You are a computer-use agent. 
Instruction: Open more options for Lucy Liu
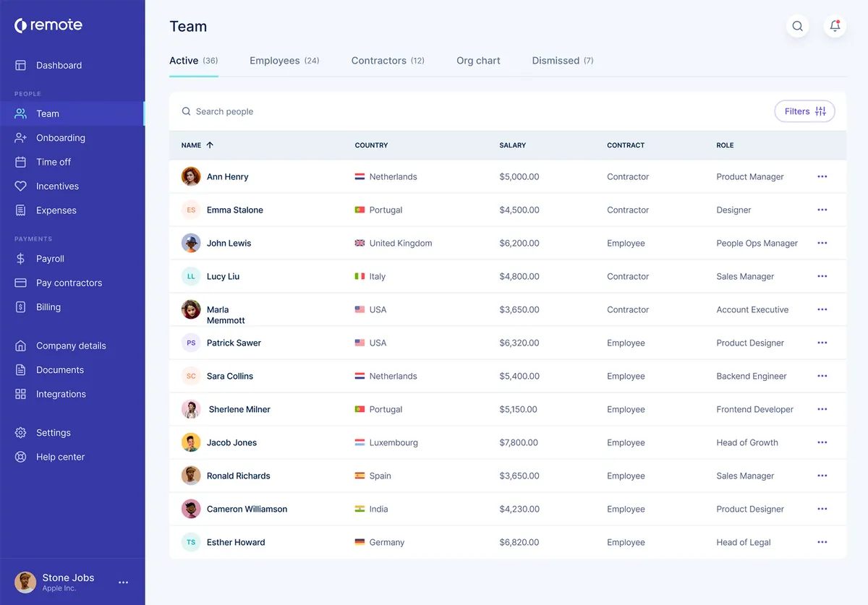822,276
